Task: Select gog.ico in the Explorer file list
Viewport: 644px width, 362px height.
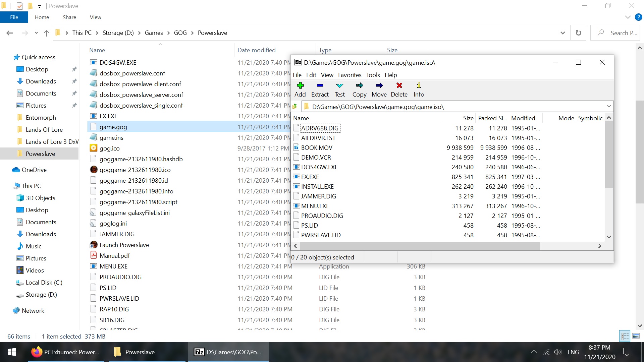Action: [109, 148]
